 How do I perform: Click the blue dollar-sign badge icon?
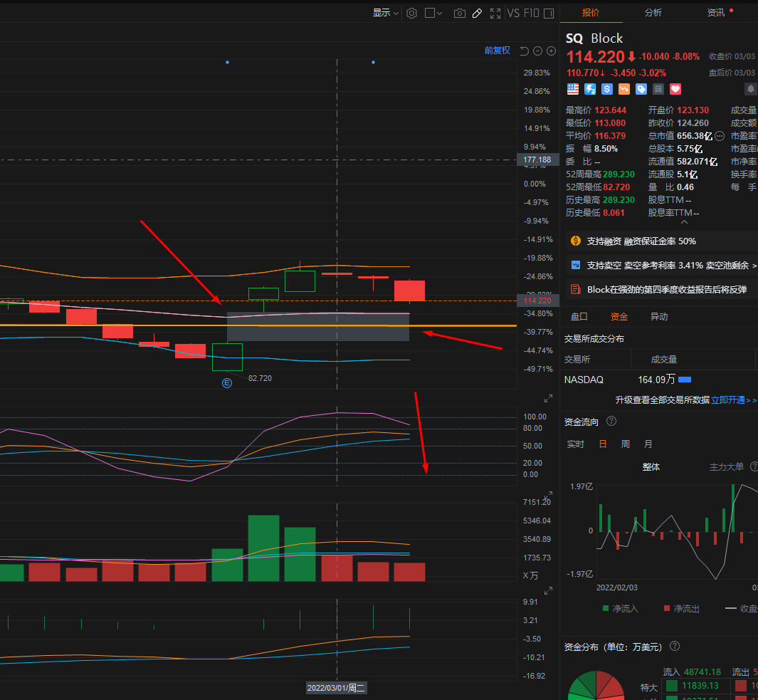coord(606,89)
